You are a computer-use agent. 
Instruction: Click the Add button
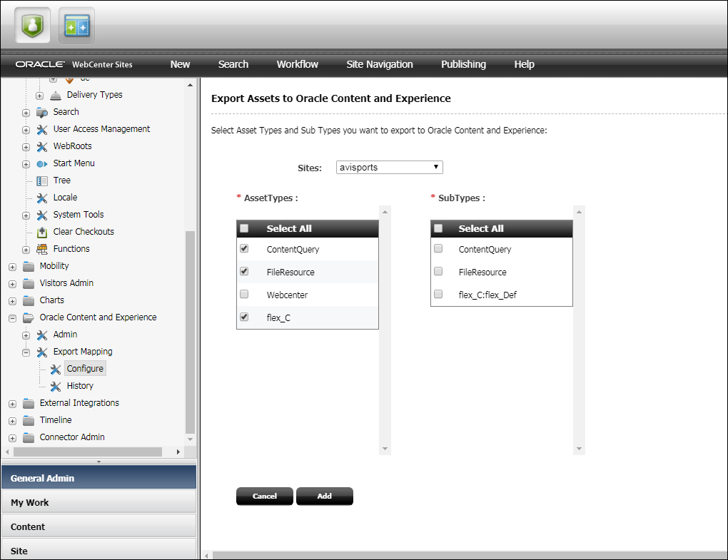(x=325, y=496)
